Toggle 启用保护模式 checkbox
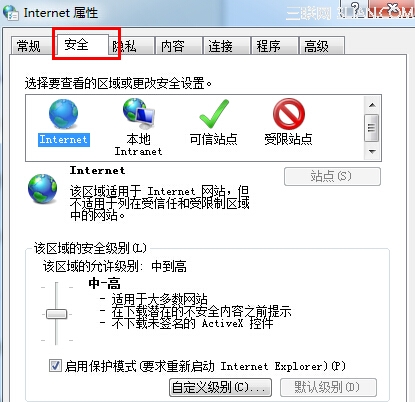Viewport: 415px width, 402px height. click(x=55, y=365)
